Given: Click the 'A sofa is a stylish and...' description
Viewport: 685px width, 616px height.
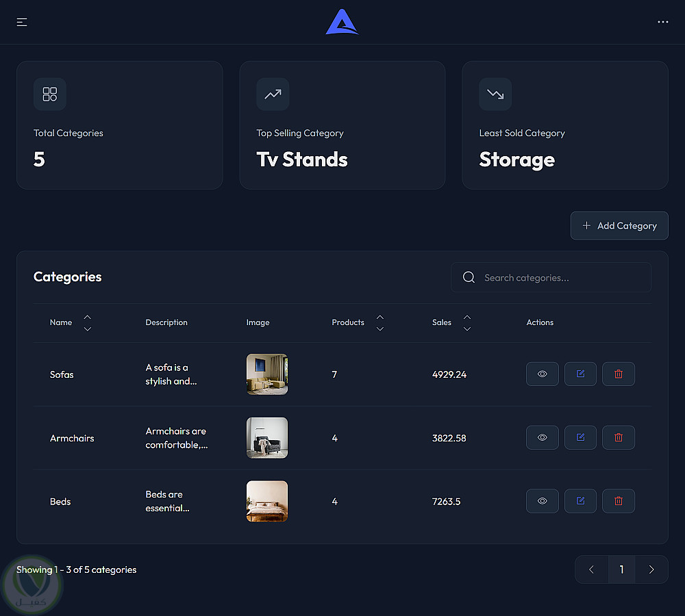Looking at the screenshot, I should click(171, 374).
